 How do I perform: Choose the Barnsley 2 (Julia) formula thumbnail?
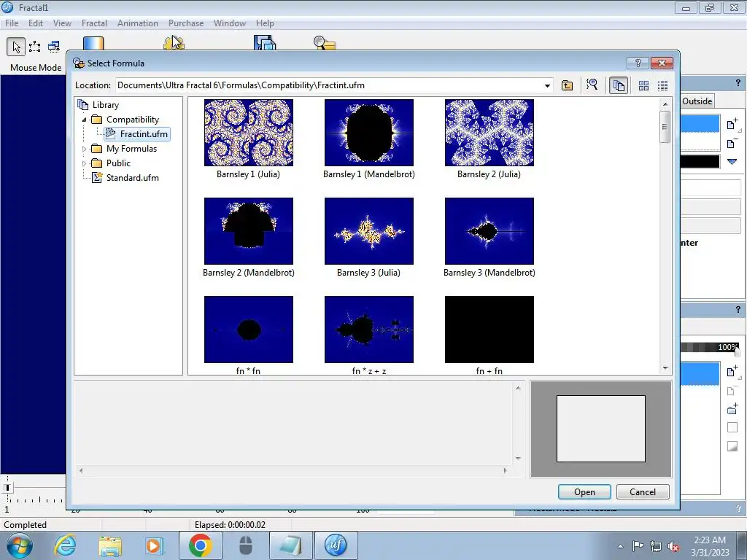click(x=489, y=133)
